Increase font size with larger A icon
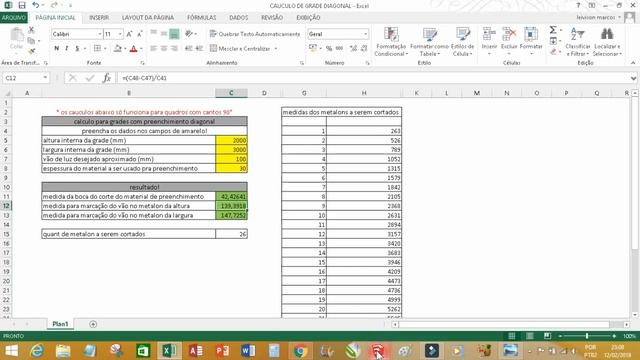Image resolution: width=640 pixels, height=360 pixels. click(x=129, y=34)
